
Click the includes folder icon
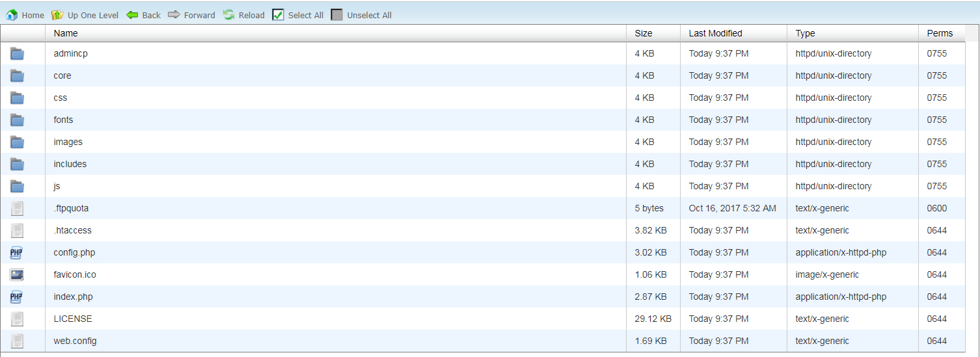point(17,165)
